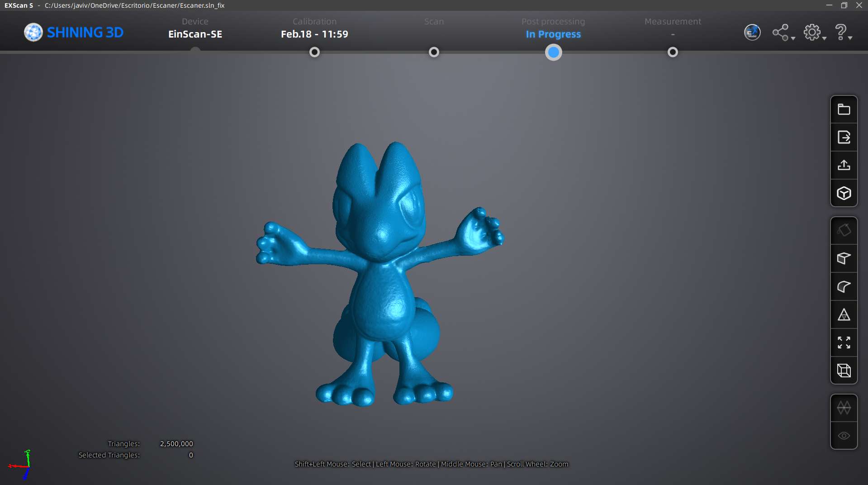Expand the settings gear dropdown
This screenshot has height=485, width=868.
coord(815,33)
